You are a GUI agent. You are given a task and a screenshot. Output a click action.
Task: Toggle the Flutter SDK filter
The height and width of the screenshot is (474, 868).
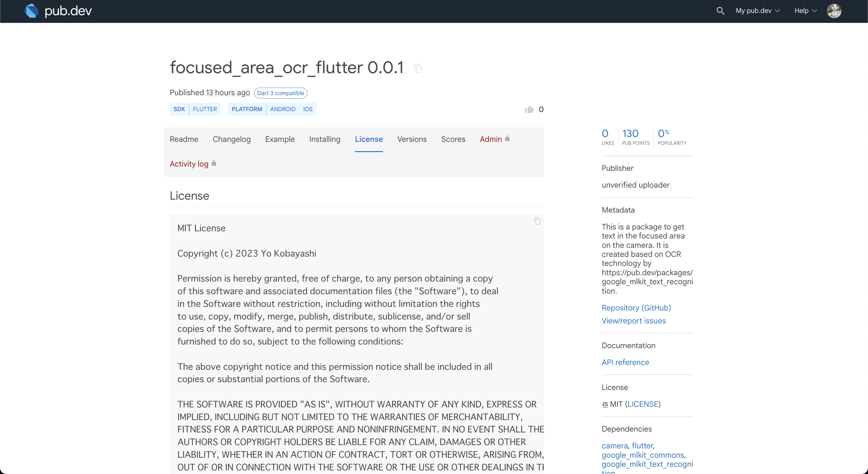pyautogui.click(x=204, y=109)
